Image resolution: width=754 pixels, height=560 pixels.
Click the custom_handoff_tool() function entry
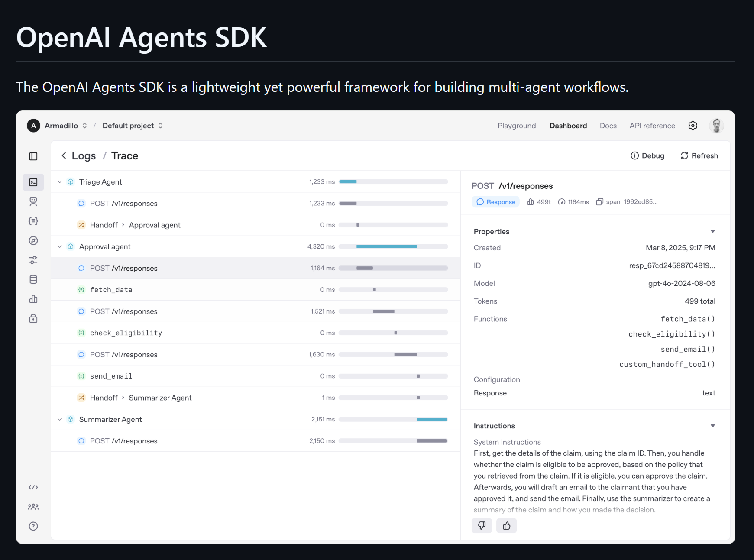pos(667,364)
